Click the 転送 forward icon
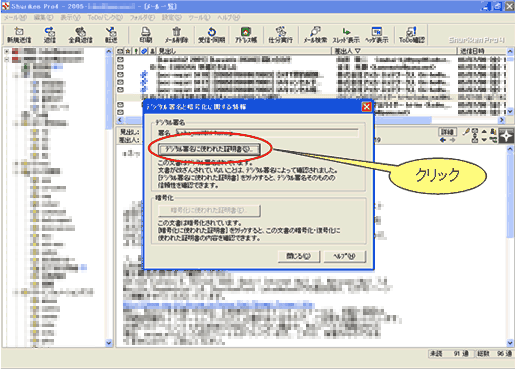 111,35
